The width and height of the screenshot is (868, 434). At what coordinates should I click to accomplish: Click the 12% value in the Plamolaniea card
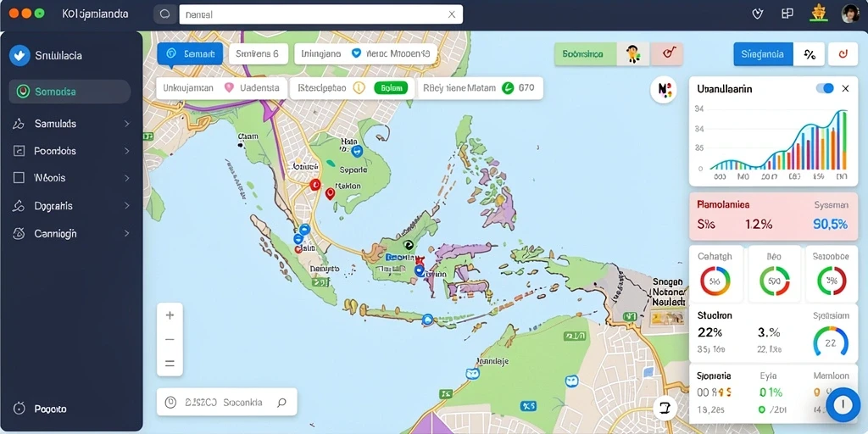point(759,224)
